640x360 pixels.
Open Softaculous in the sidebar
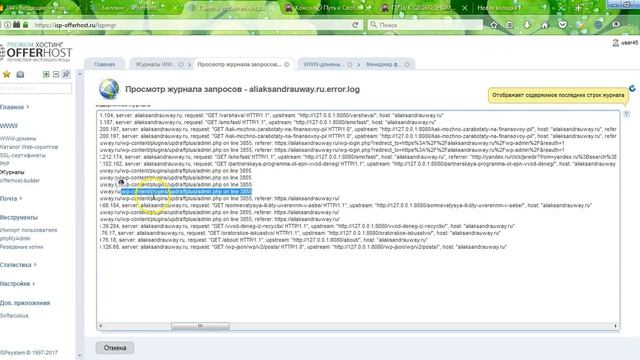14,316
